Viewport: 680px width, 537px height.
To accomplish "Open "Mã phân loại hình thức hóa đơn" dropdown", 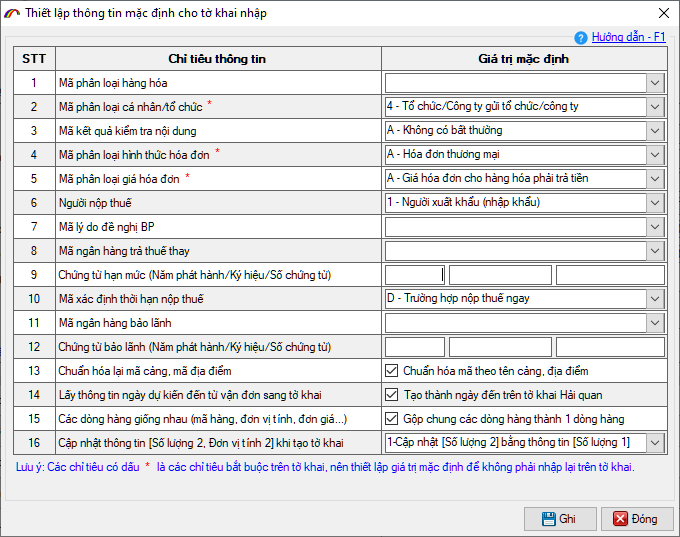I will [x=655, y=155].
